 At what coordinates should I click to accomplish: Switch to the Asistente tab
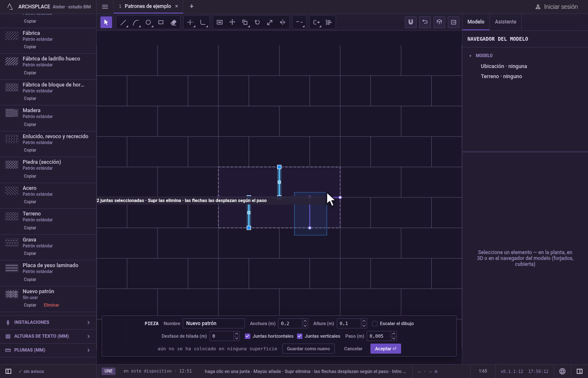pyautogui.click(x=505, y=22)
